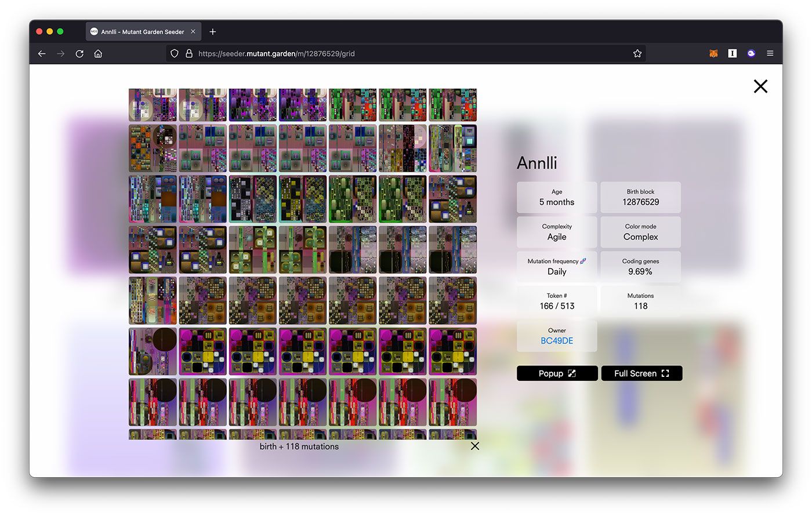
Task: Click the Mutation frequency link icon
Action: (583, 261)
